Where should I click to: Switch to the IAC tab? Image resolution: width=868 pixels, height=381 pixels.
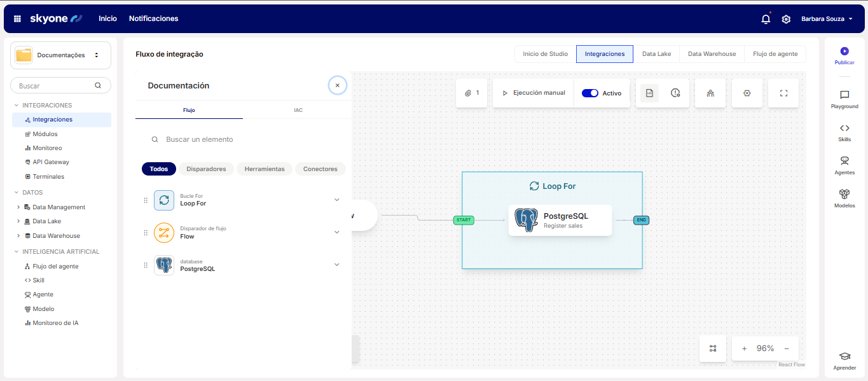[298, 110]
